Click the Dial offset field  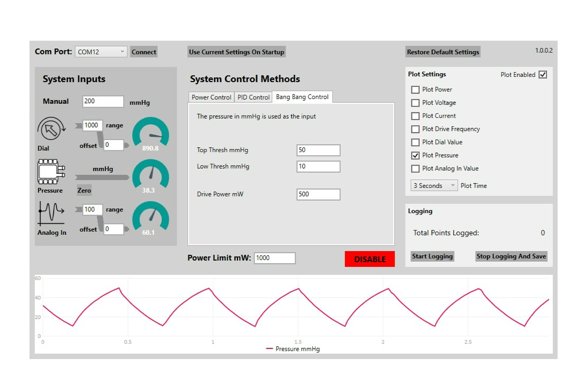coord(114,145)
